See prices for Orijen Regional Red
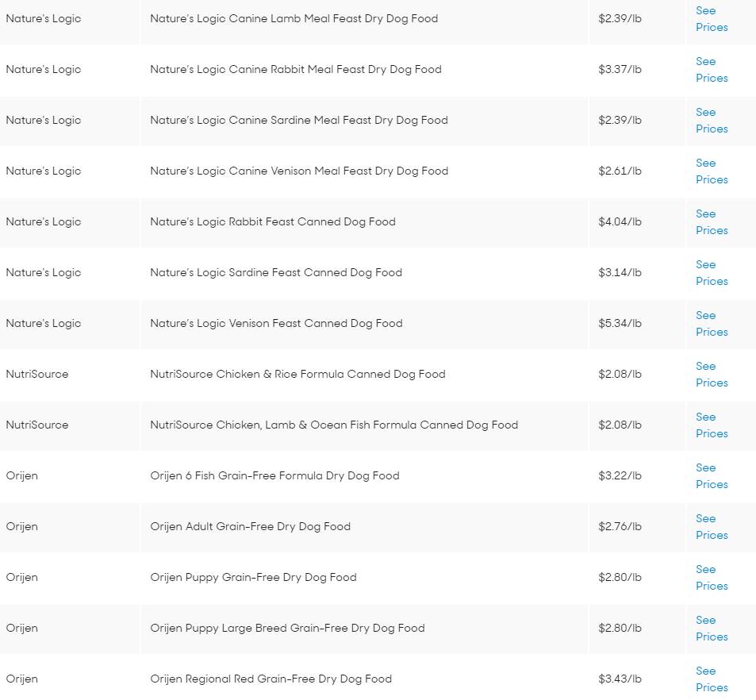 tap(712, 679)
